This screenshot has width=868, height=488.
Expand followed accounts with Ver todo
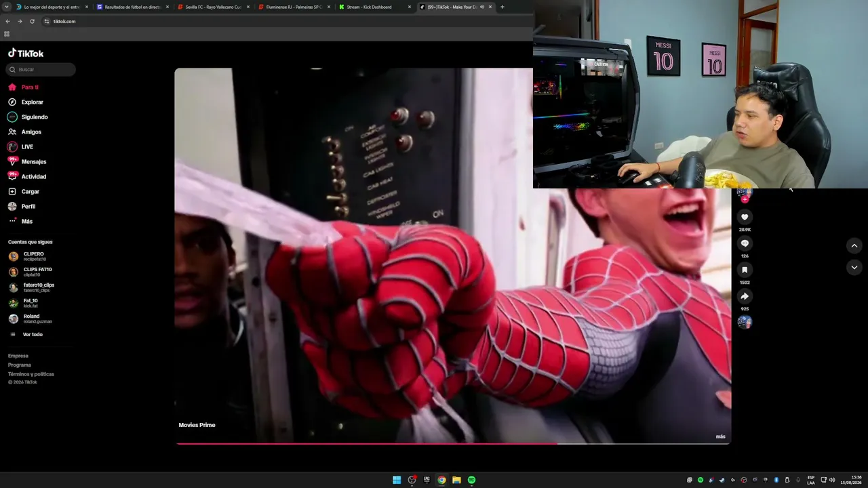[26, 335]
